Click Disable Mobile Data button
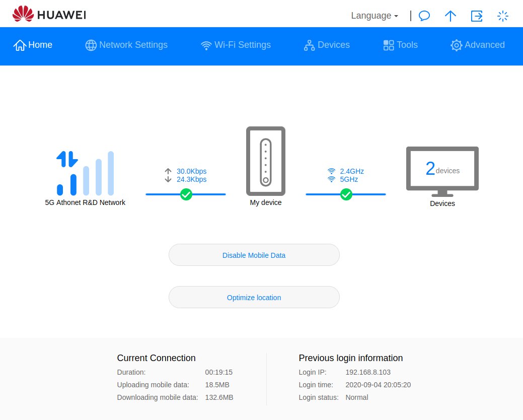This screenshot has width=523, height=420. (x=254, y=255)
